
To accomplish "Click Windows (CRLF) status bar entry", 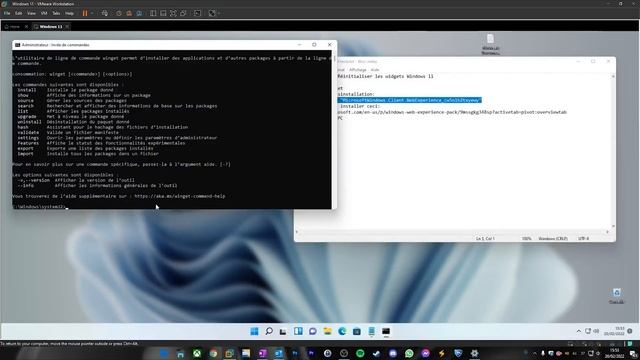I will [553, 238].
